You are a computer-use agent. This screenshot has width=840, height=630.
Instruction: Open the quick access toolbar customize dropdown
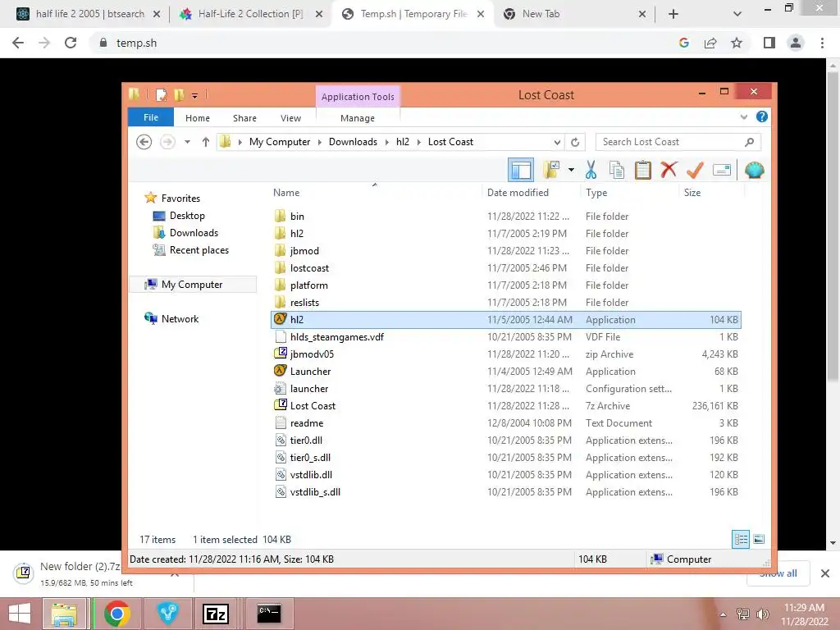pyautogui.click(x=195, y=96)
